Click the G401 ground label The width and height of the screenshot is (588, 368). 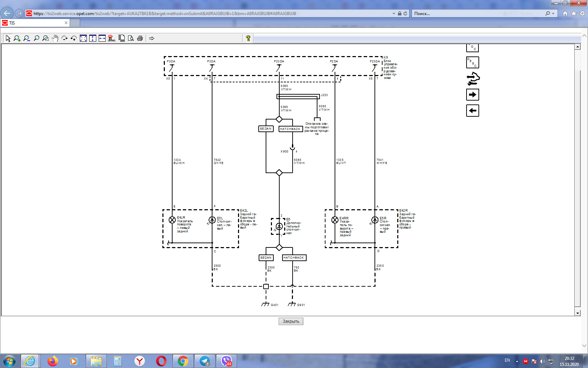[x=275, y=305]
